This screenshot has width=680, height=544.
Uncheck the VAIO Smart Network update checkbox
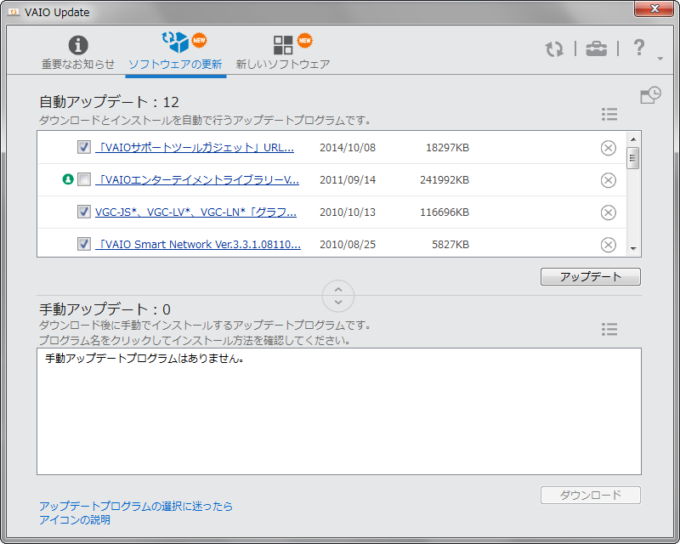click(x=84, y=244)
